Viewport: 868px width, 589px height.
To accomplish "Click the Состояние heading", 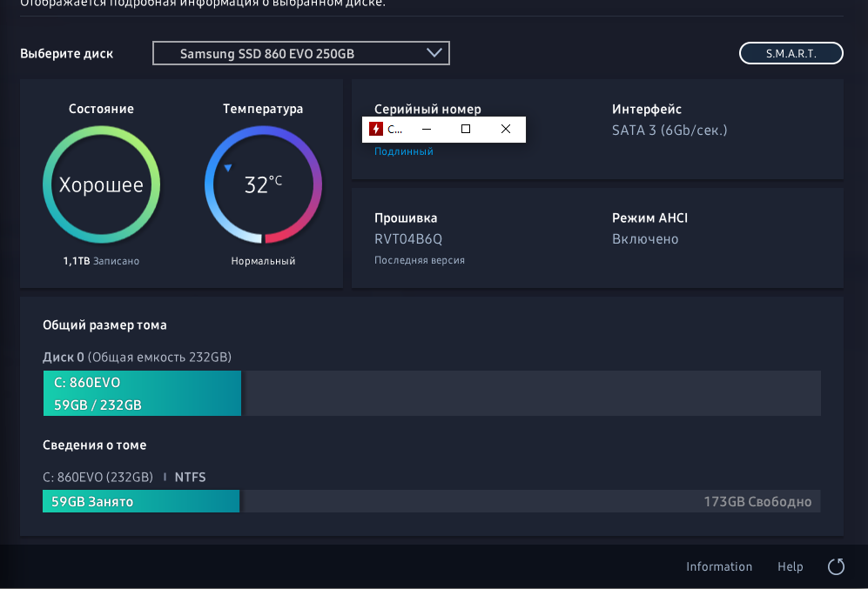I will (x=101, y=109).
